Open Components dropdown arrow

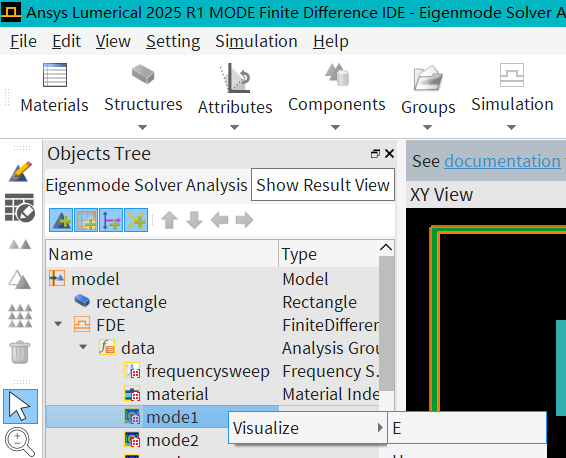point(336,127)
